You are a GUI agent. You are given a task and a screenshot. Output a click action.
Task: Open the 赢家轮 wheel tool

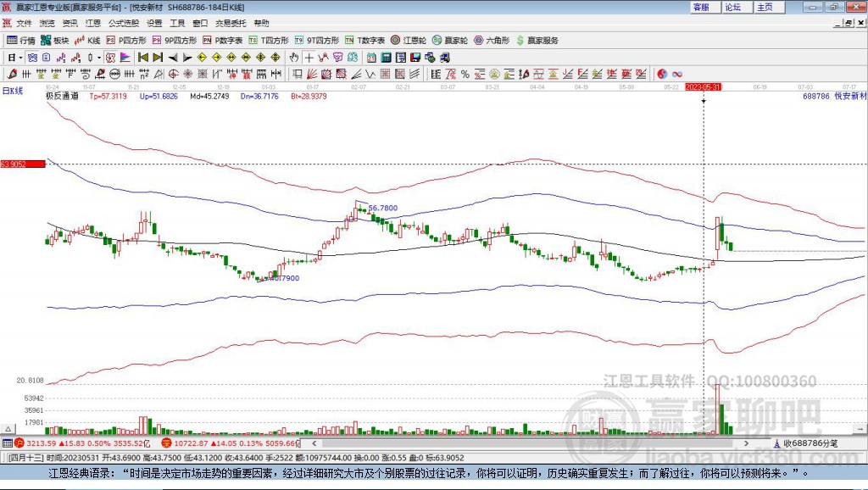450,41
